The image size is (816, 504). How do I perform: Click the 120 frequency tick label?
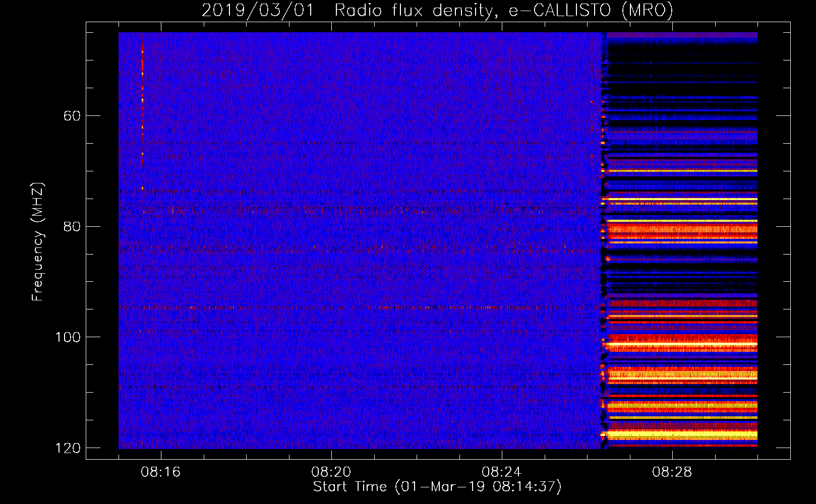point(68,448)
